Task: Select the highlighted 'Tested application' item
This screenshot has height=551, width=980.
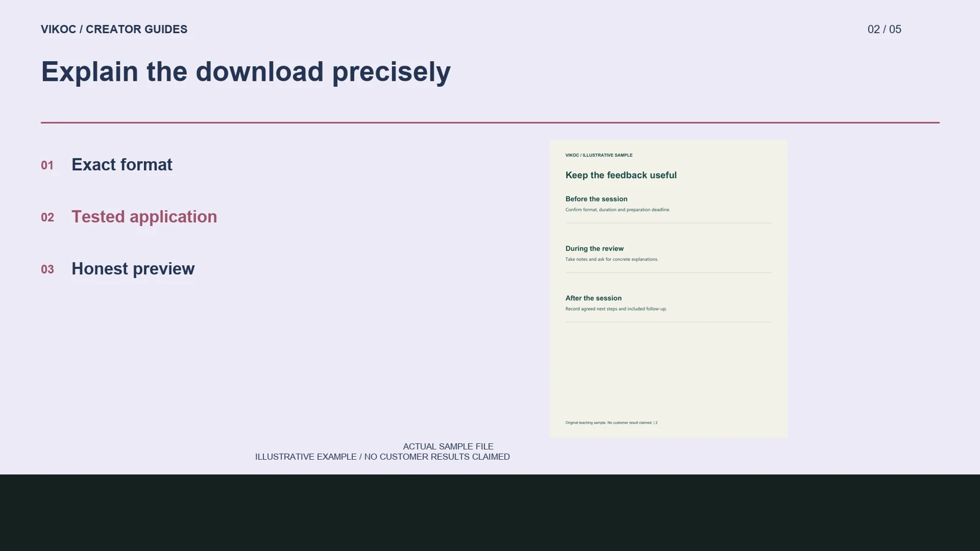Action: coord(144,217)
